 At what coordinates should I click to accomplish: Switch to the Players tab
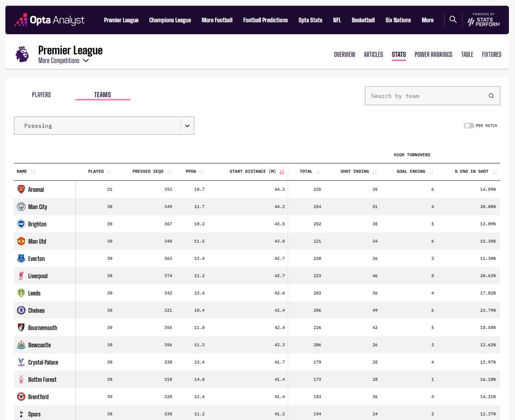pos(41,95)
